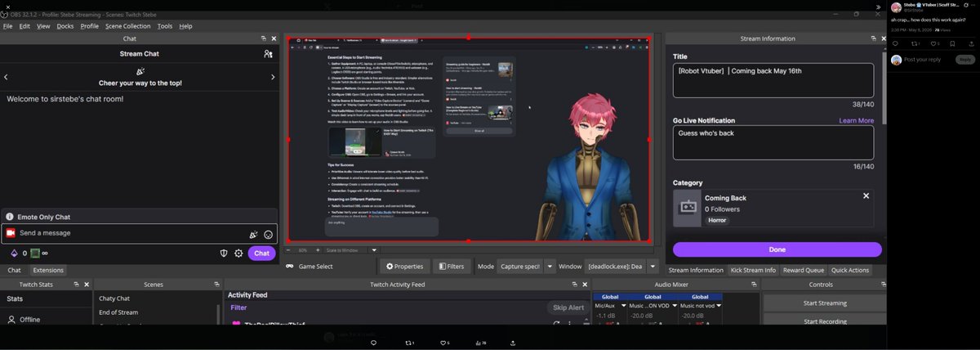Image resolution: width=980 pixels, height=350 pixels.
Task: Open the emote picker smiley icon
Action: (x=268, y=234)
